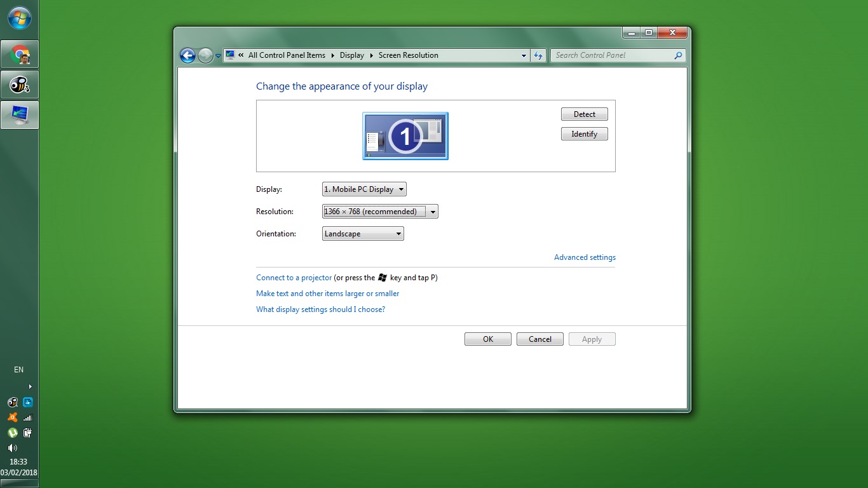Click the power plug battery tray icon
868x488 pixels.
(27, 433)
